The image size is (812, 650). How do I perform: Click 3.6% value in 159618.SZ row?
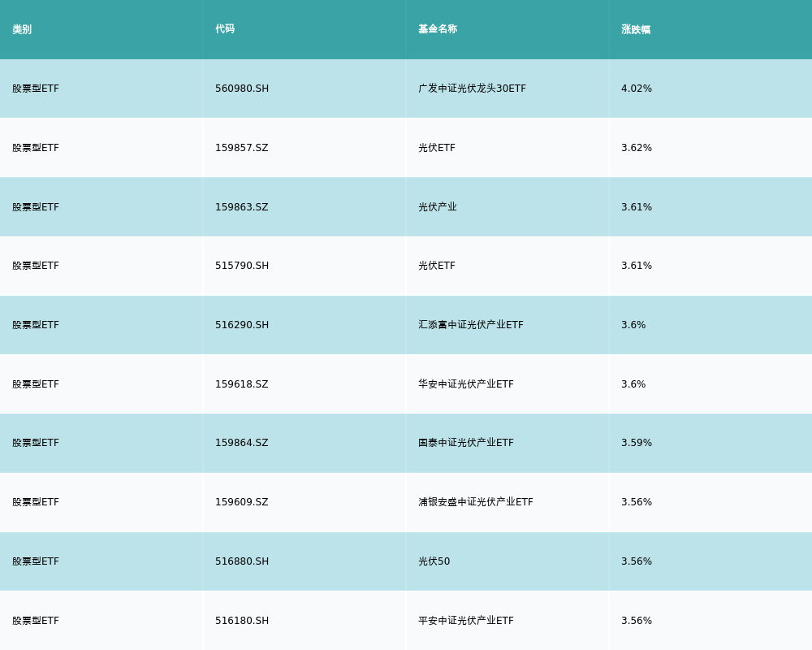coord(633,384)
